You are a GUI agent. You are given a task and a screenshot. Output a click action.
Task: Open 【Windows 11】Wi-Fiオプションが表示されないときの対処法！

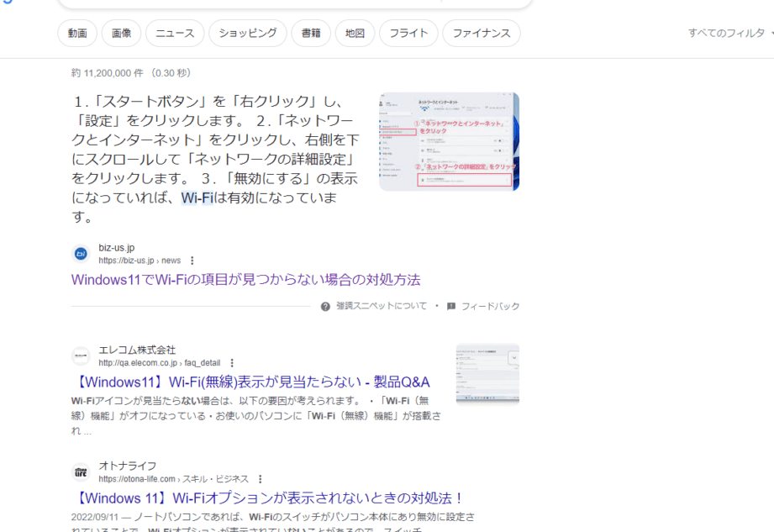click(x=267, y=498)
